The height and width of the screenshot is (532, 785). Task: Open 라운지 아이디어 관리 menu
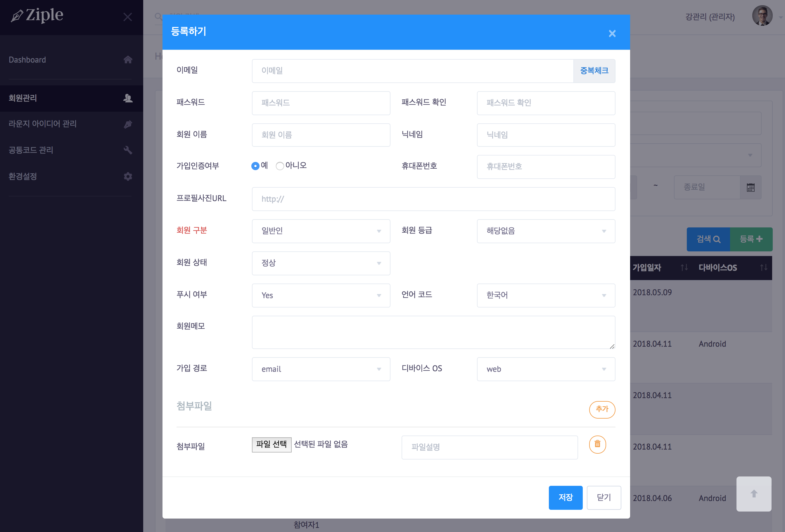[71, 124]
